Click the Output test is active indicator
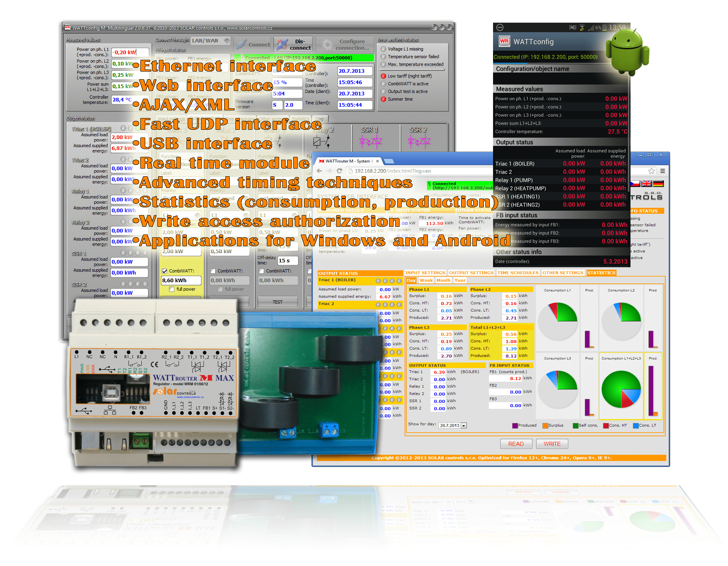The width and height of the screenshot is (728, 566). pos(383,91)
